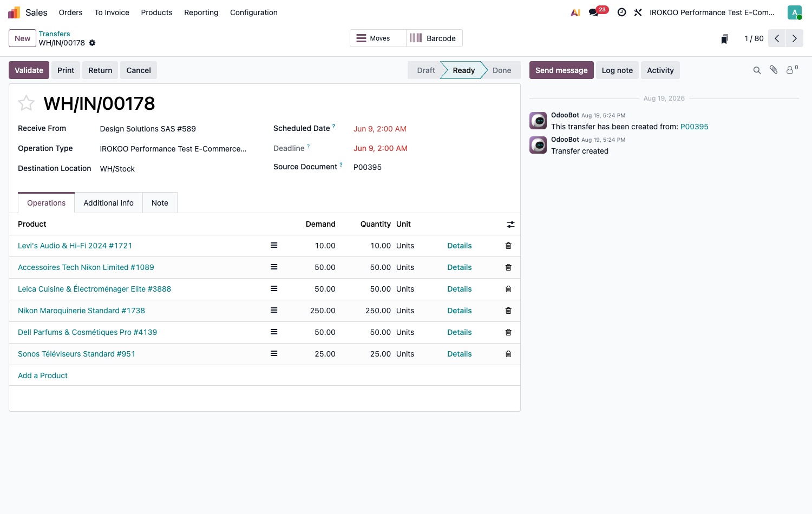Image resolution: width=812 pixels, height=514 pixels.
Task: Open the gear actions menu beside WH/IN/00178
Action: coord(92,43)
